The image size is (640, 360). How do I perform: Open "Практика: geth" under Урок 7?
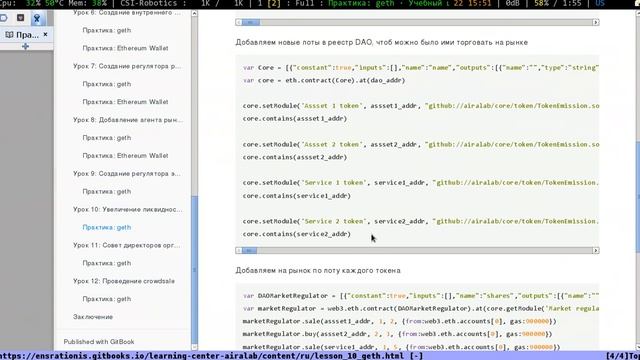pyautogui.click(x=107, y=84)
